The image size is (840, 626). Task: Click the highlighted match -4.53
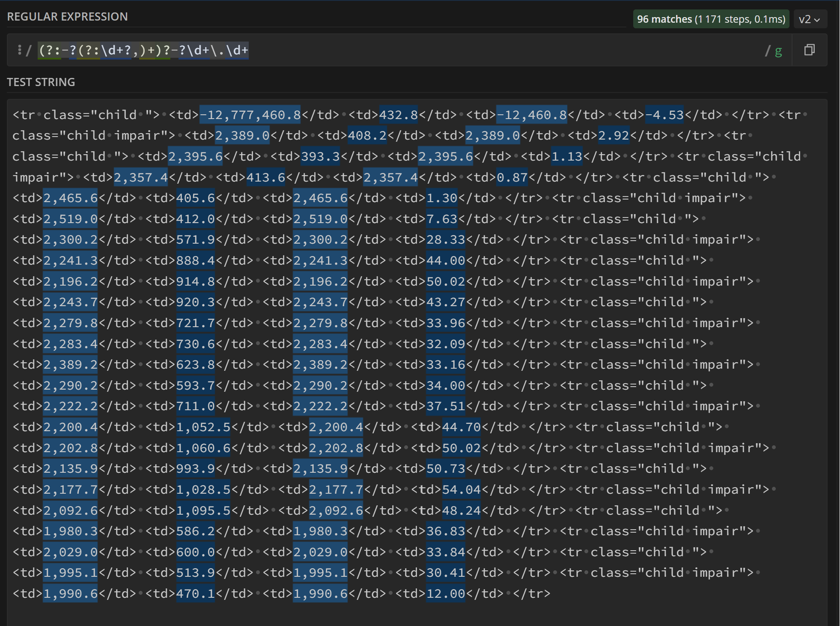[664, 115]
